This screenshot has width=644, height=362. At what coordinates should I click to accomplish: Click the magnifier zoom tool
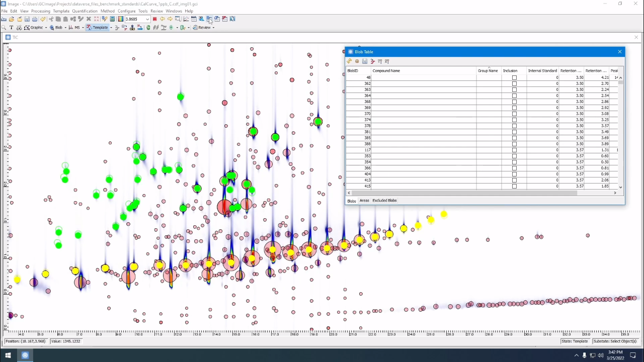[x=4, y=28]
